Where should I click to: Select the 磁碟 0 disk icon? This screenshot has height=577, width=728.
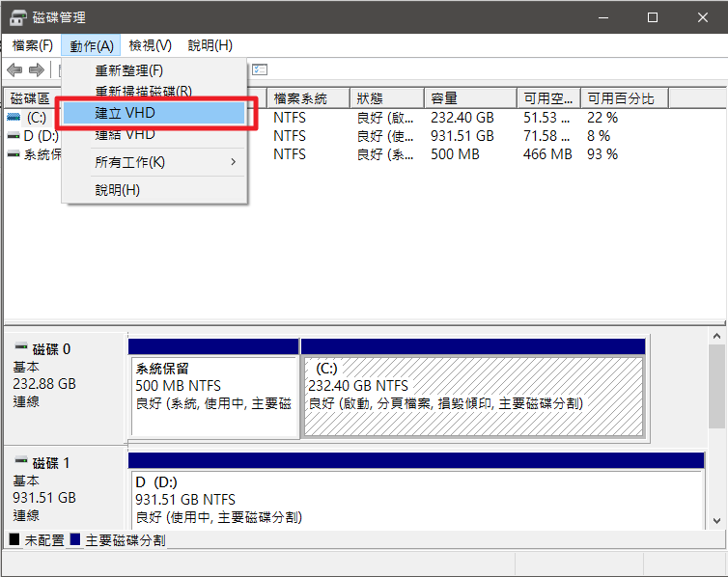point(19,349)
